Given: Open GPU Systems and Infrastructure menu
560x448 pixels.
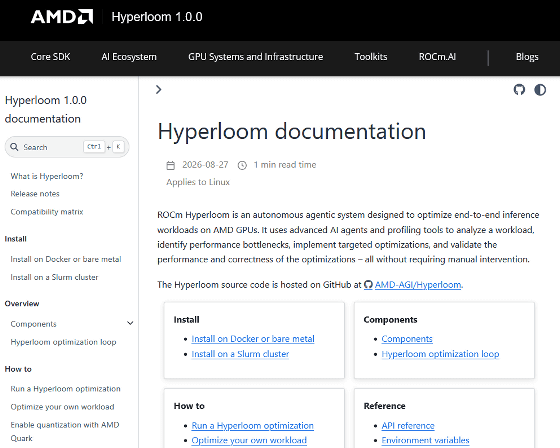Looking at the screenshot, I should tap(256, 57).
